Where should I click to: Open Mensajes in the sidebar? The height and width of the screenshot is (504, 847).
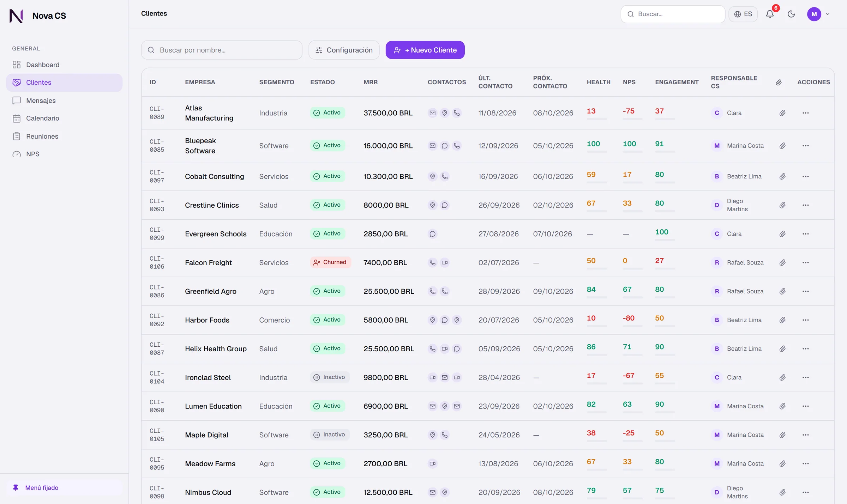[x=64, y=101]
